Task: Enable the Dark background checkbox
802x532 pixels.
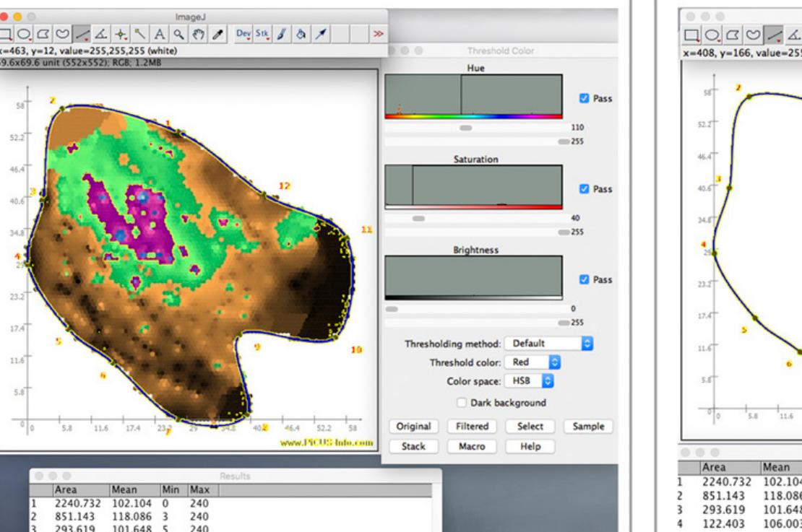Action: tap(462, 403)
